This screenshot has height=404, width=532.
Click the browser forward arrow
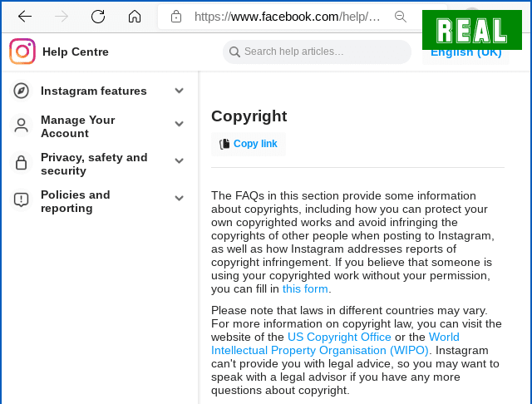coord(62,16)
